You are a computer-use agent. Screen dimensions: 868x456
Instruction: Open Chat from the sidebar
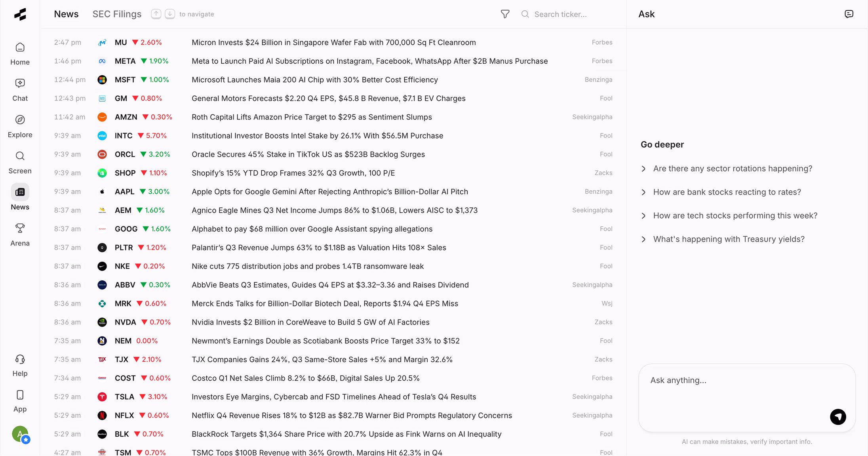(x=20, y=84)
